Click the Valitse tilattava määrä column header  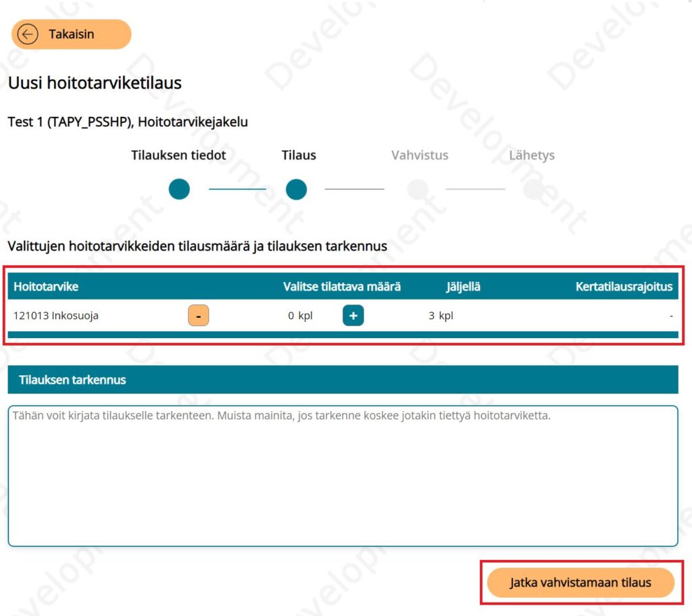(x=342, y=287)
